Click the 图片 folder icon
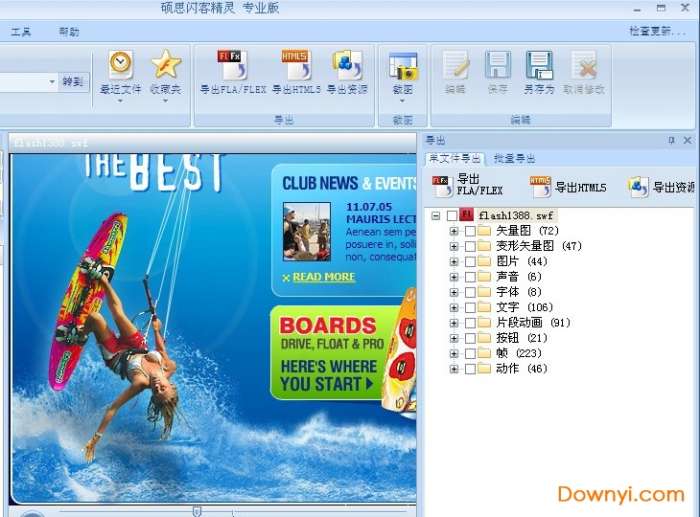The height and width of the screenshot is (517, 700). (x=484, y=261)
